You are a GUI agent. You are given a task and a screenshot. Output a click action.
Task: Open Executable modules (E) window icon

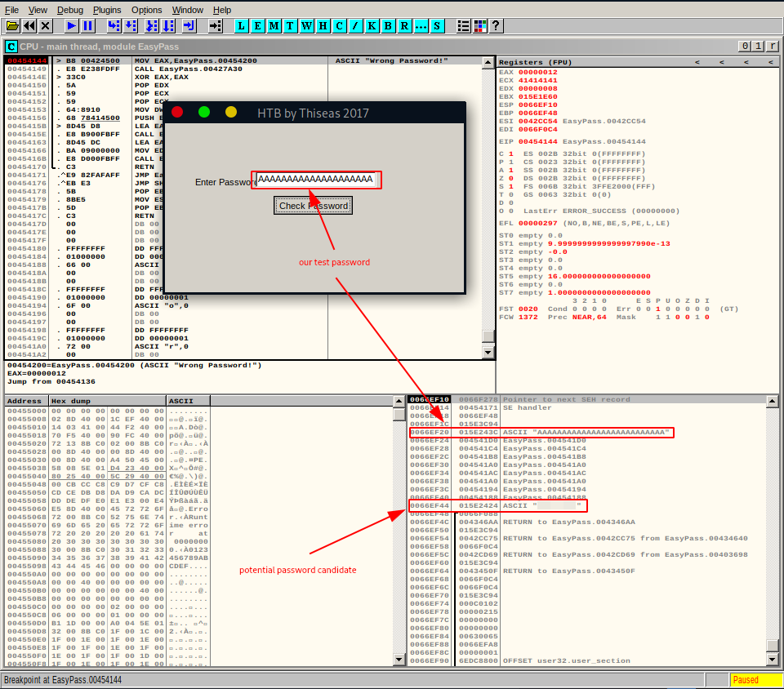pyautogui.click(x=257, y=26)
